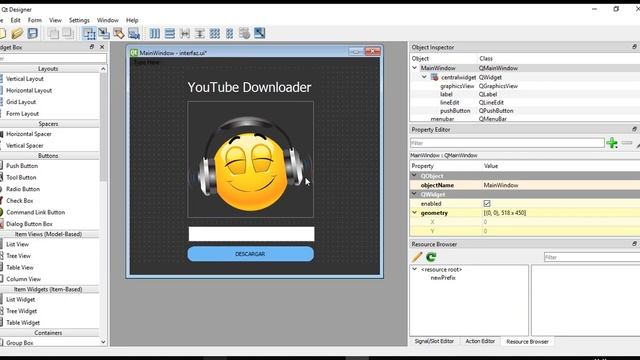Collapse the QObject property group
This screenshot has width=640, height=360.
[x=415, y=176]
